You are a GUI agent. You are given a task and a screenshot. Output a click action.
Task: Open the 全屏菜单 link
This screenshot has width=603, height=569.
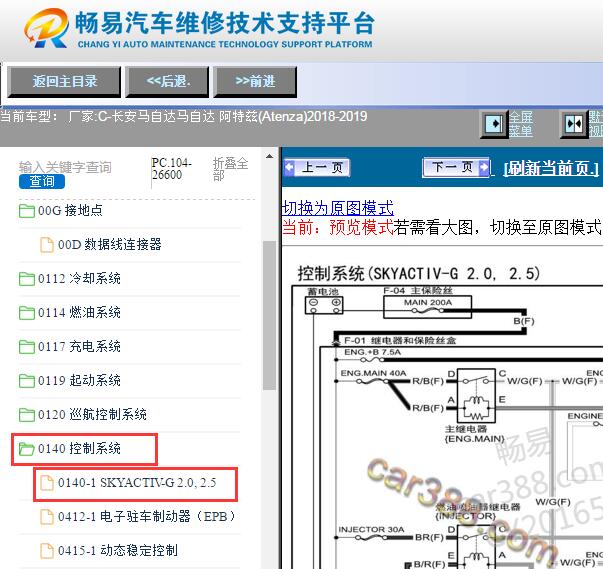(x=521, y=124)
